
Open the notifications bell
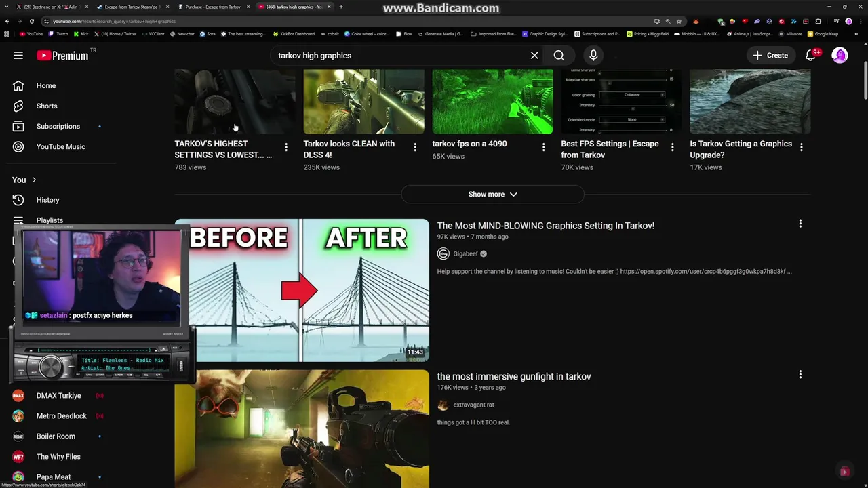pos(811,56)
